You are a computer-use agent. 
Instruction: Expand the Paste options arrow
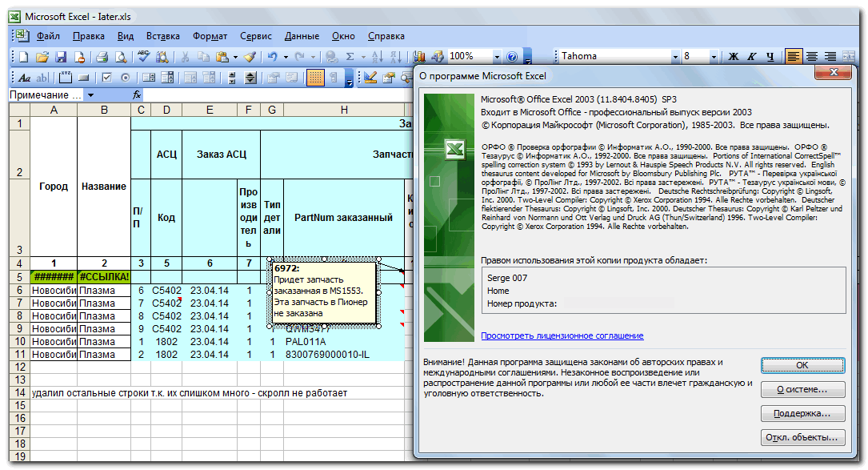point(235,57)
